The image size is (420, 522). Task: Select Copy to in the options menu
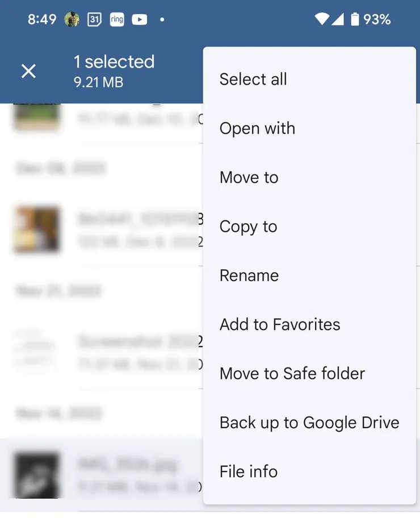coord(248,226)
